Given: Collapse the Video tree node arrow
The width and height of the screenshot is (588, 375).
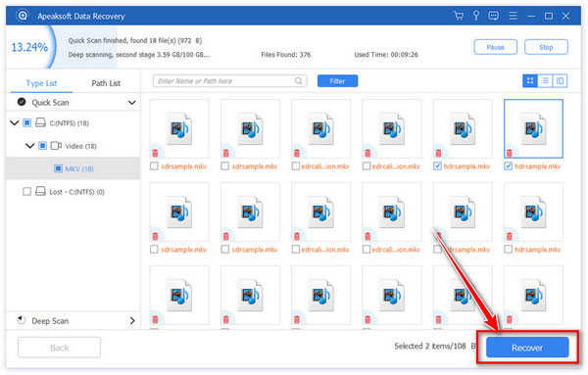Looking at the screenshot, I should [30, 146].
